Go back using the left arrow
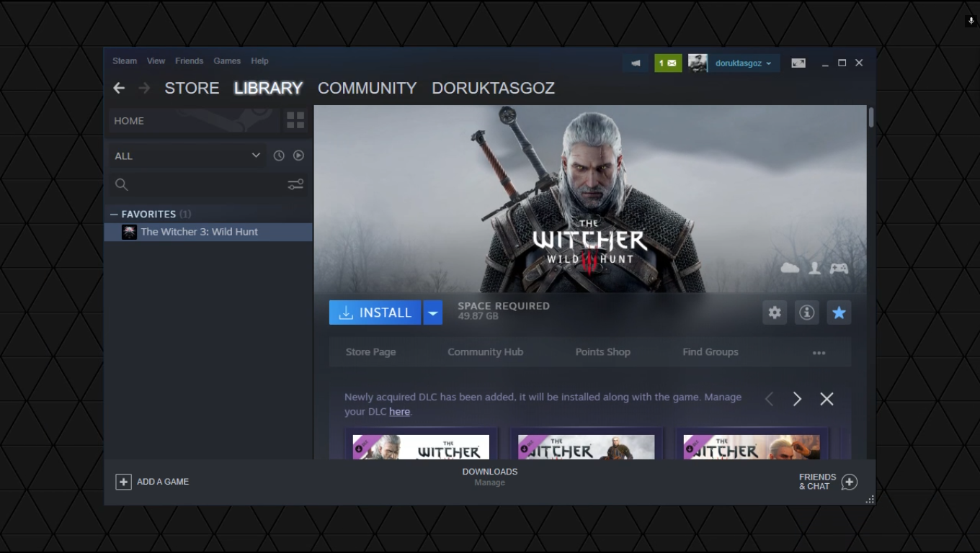 119,88
